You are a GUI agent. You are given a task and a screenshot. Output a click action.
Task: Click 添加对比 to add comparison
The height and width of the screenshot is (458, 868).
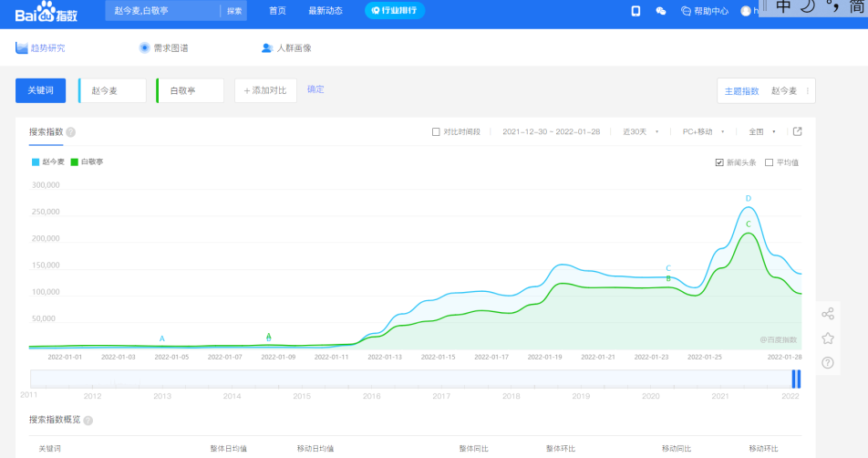tap(265, 90)
